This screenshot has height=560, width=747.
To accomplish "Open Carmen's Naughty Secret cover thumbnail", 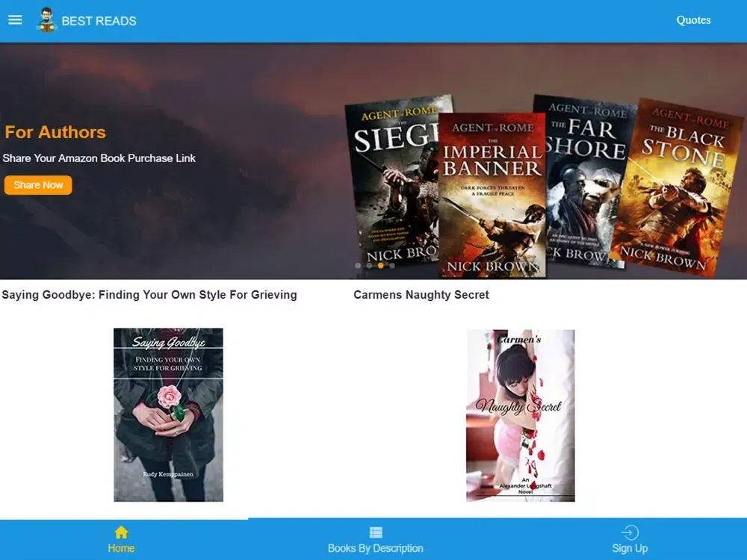I will [x=520, y=415].
